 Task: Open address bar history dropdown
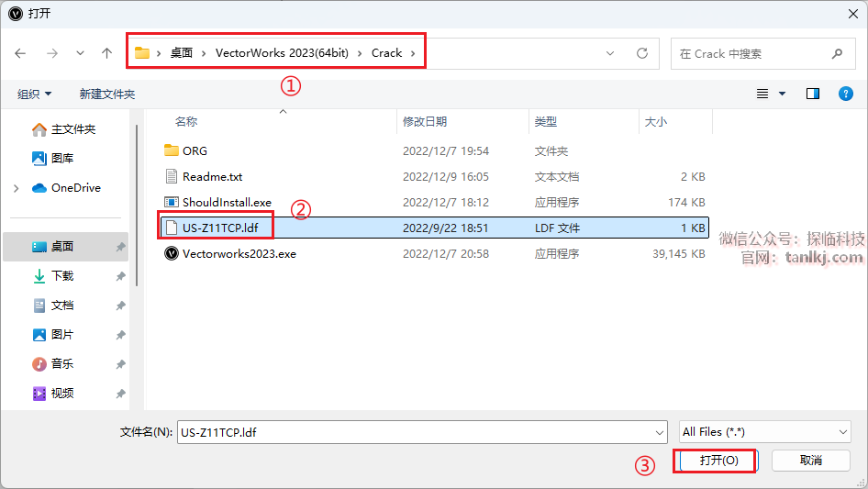click(x=610, y=53)
